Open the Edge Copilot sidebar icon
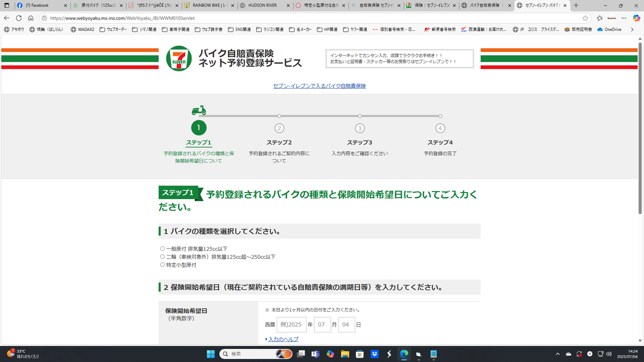Screen dimensions: 644x362 pos(636,18)
